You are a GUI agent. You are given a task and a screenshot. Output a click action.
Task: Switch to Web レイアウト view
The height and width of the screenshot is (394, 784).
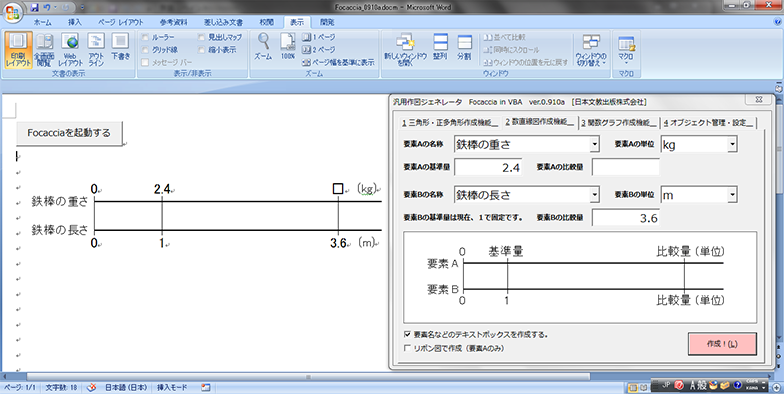[70, 50]
